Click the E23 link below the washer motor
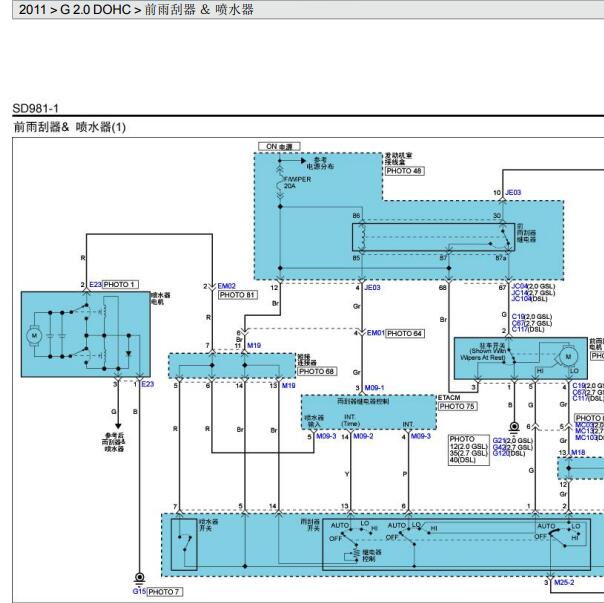This screenshot has width=604, height=603. click(148, 384)
